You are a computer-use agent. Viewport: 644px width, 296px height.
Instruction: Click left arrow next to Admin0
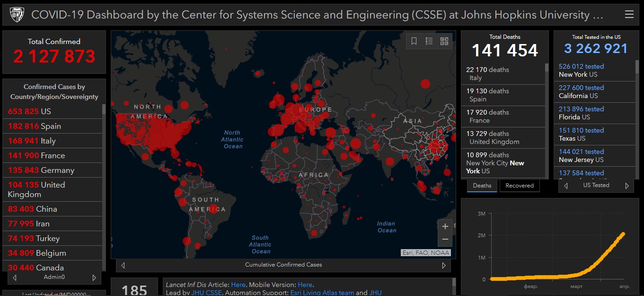15,278
